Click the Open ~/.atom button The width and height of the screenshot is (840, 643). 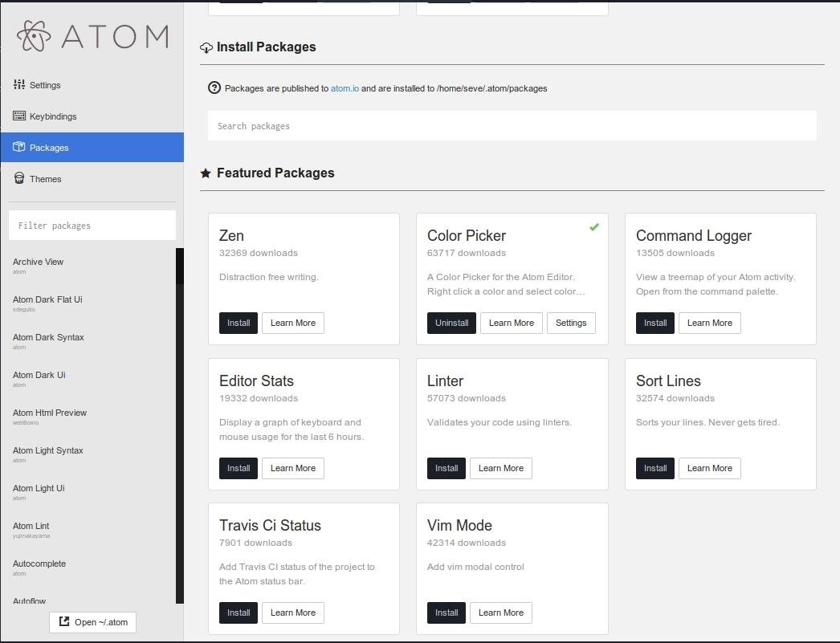point(92,622)
